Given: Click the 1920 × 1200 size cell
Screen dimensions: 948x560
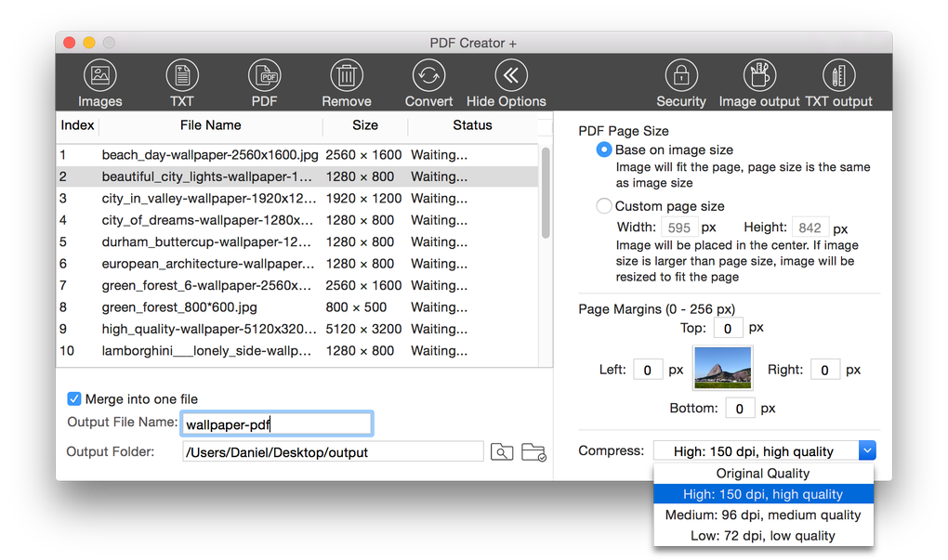Looking at the screenshot, I should click(363, 198).
